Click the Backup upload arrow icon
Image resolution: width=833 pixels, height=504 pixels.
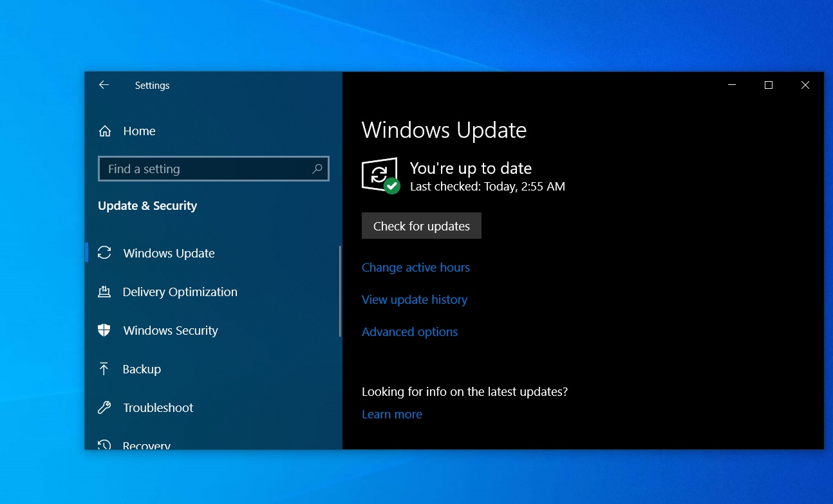point(104,369)
